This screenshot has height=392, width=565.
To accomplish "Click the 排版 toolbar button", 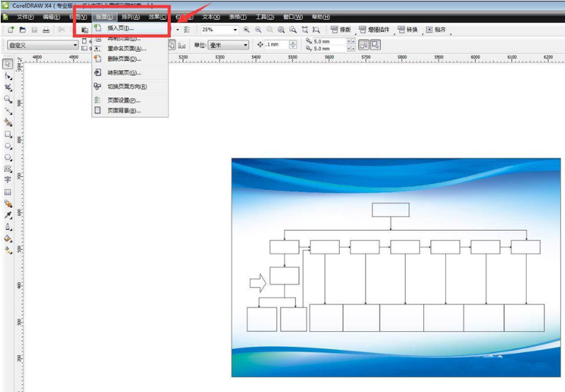I will pos(341,30).
